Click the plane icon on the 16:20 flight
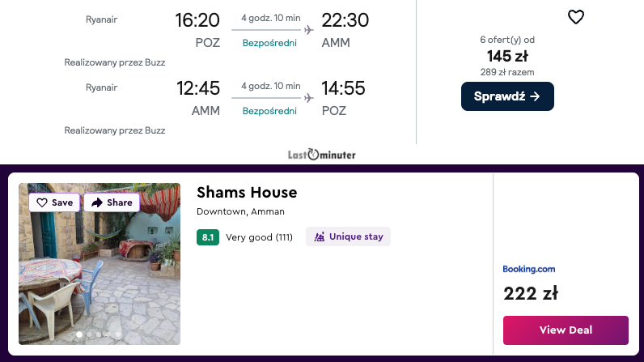This screenshot has height=362, width=644. 308,30
